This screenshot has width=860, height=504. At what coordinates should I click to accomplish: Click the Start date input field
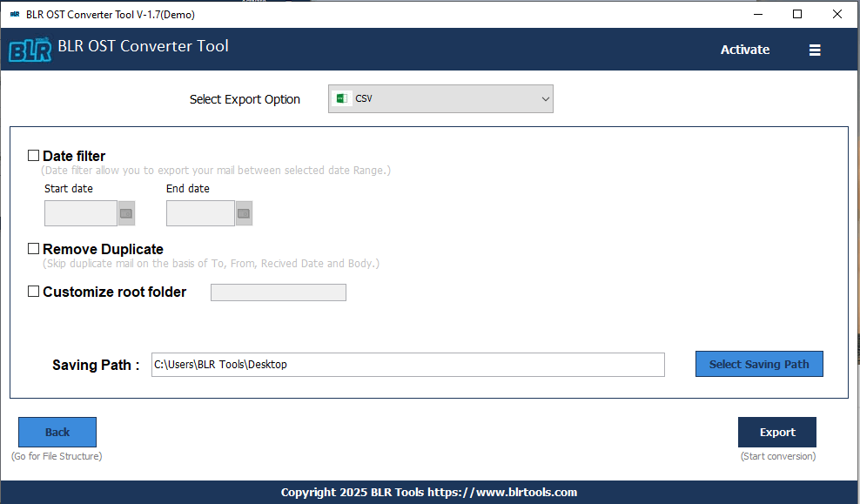[x=80, y=212]
